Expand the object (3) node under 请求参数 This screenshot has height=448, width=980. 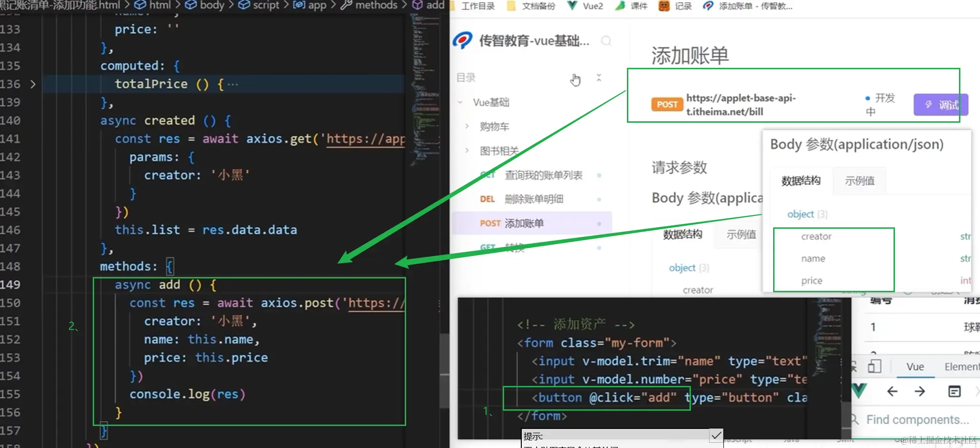click(689, 267)
